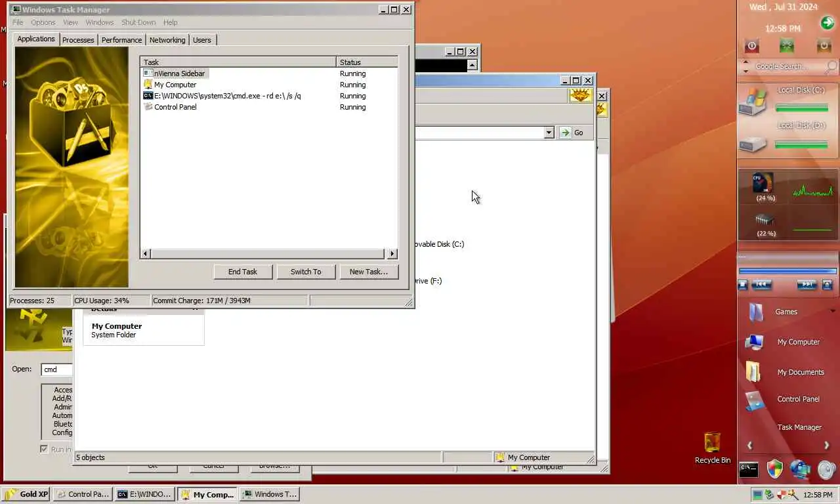
Task: Click the red power icon in sidebar
Action: pos(752,46)
